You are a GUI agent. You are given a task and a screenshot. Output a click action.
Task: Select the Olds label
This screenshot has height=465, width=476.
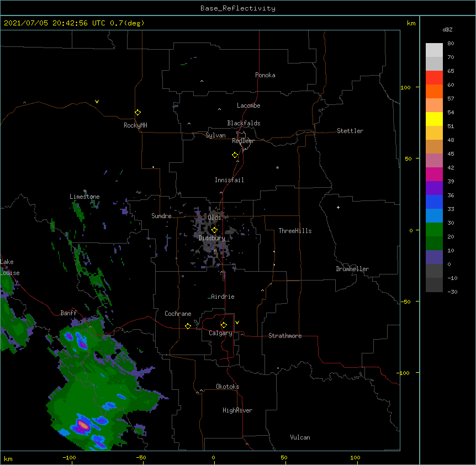[x=215, y=218]
